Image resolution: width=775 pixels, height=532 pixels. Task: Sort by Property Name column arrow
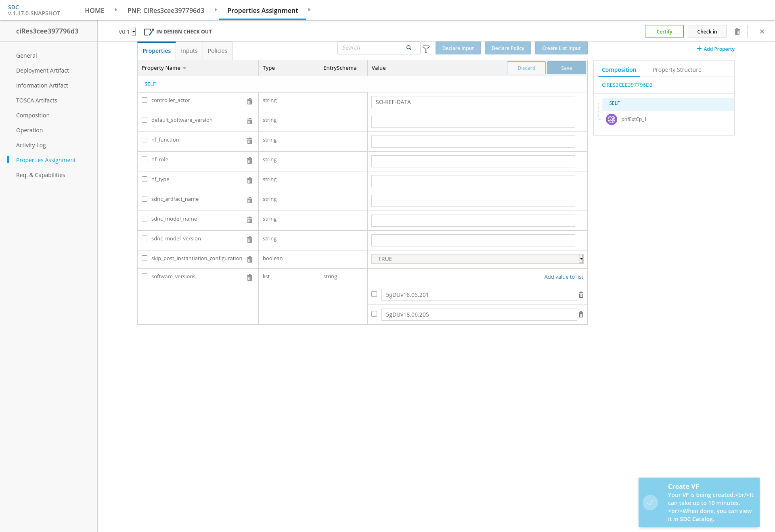tap(184, 68)
